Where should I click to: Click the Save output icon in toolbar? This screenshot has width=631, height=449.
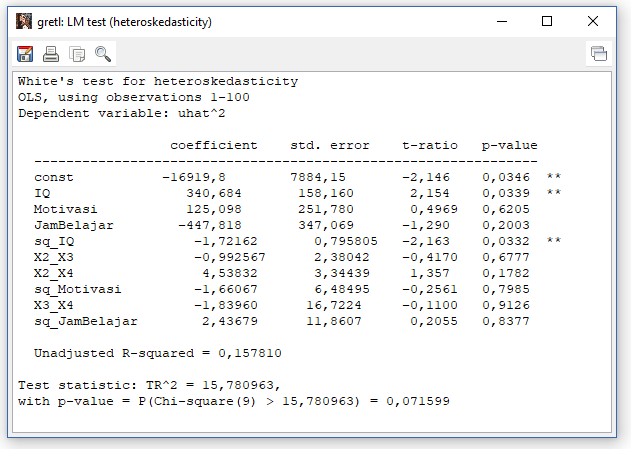[25, 54]
